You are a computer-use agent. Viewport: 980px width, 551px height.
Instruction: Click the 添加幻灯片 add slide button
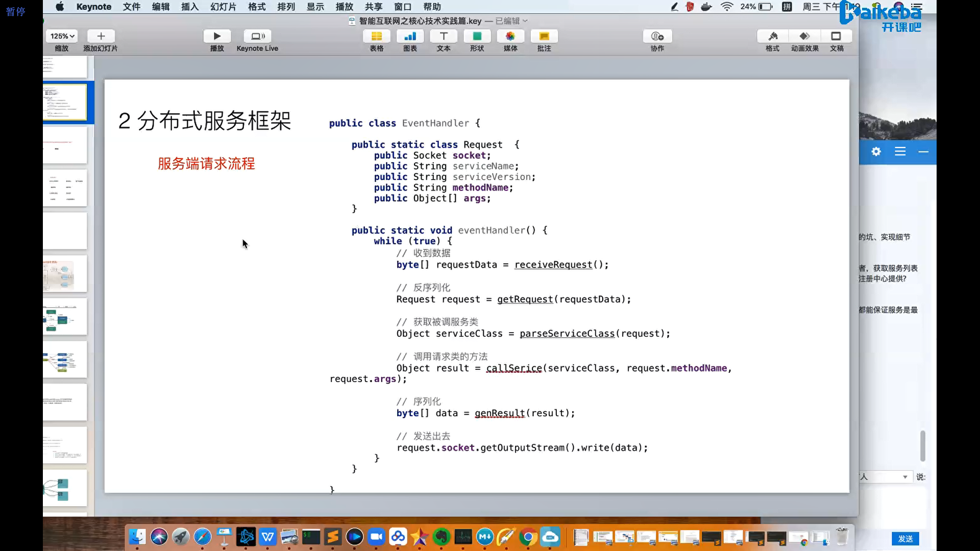coord(101,36)
